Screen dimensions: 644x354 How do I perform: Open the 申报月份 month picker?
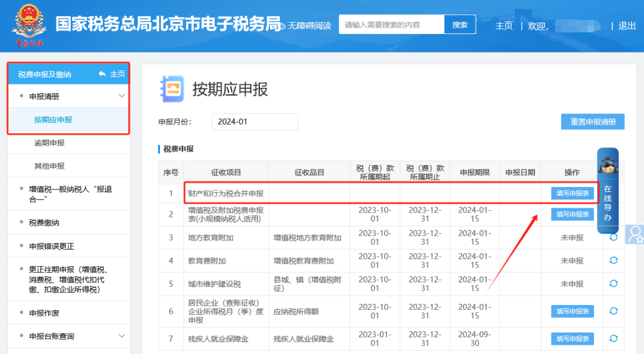click(255, 122)
